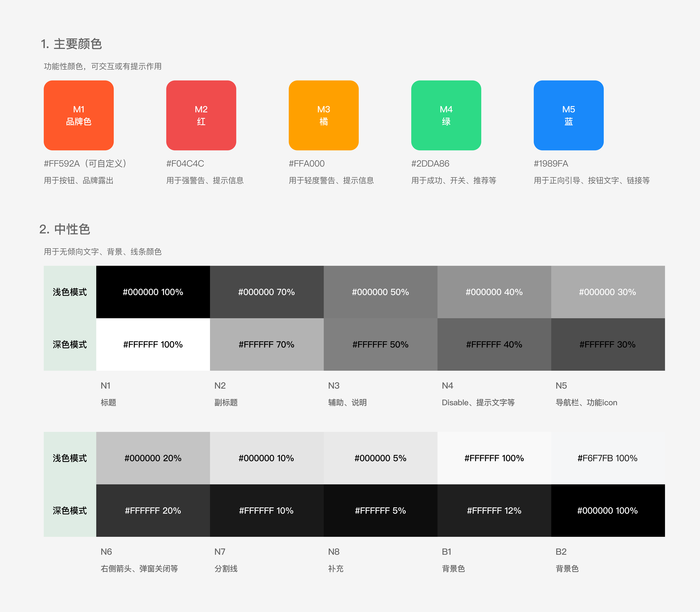This screenshot has height=612, width=700.
Task: Click the #FFFFFF 30% dark swatch
Action: 608,344
